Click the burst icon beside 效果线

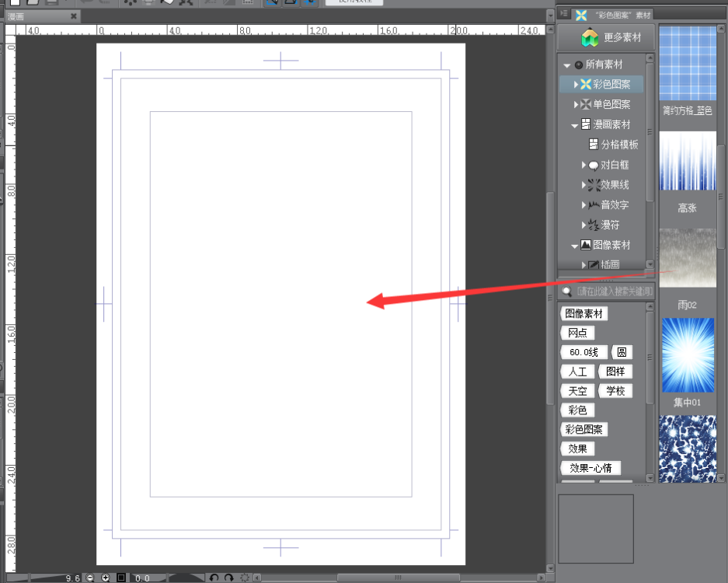pyautogui.click(x=594, y=185)
